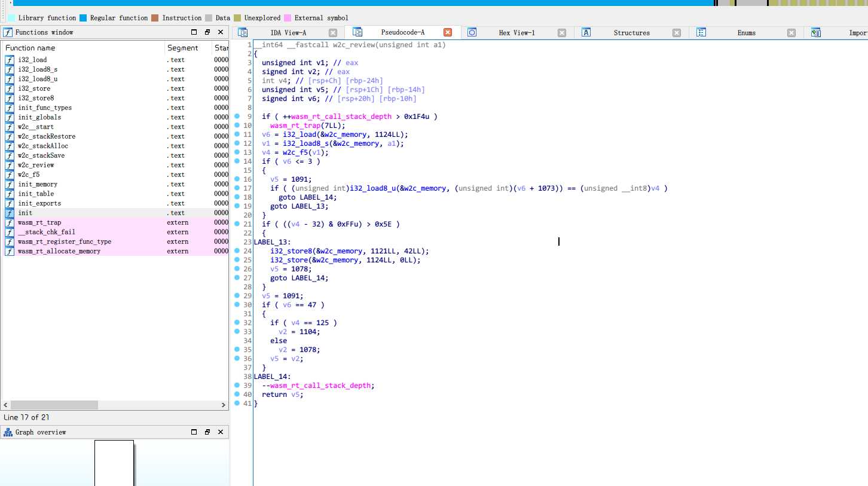This screenshot has width=868, height=486.
Task: Open the Enums tab
Action: tap(746, 33)
